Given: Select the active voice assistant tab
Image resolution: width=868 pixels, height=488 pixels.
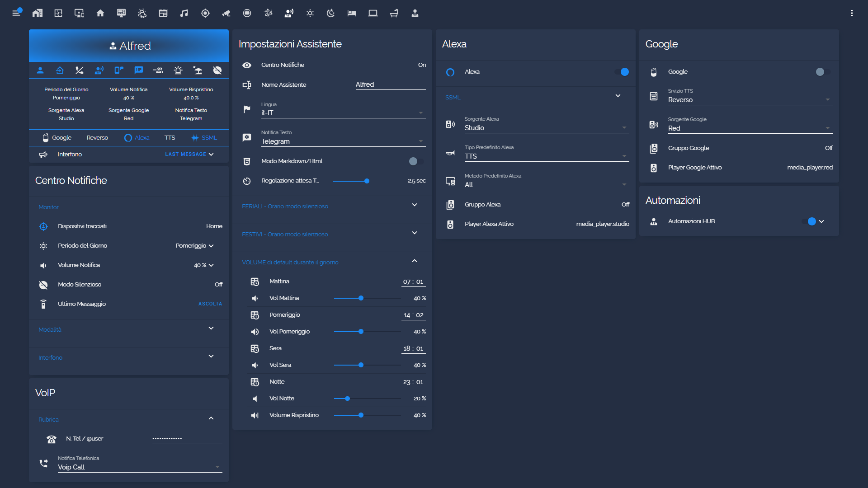Looking at the screenshot, I should point(289,13).
